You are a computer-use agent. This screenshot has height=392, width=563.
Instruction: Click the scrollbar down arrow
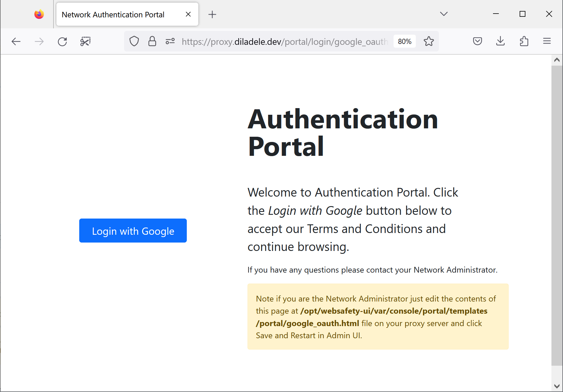[557, 386]
